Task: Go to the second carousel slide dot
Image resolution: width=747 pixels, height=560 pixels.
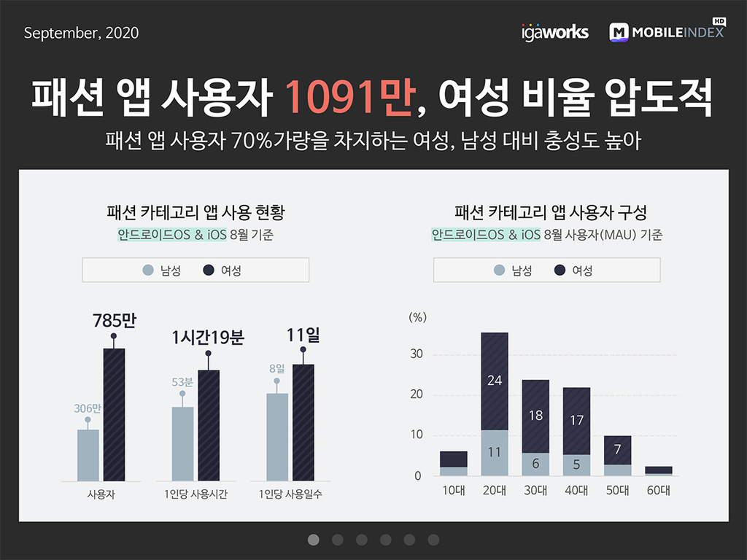Action: click(x=337, y=540)
